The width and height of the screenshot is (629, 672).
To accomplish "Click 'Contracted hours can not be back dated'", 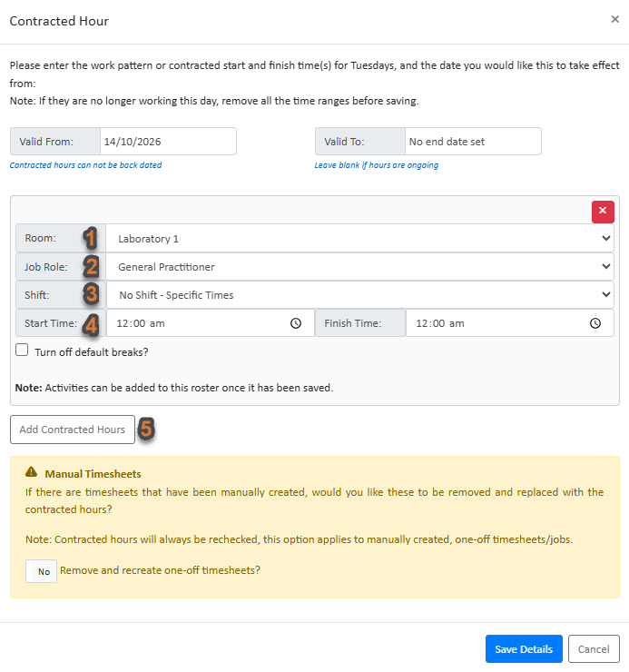I will (85, 165).
